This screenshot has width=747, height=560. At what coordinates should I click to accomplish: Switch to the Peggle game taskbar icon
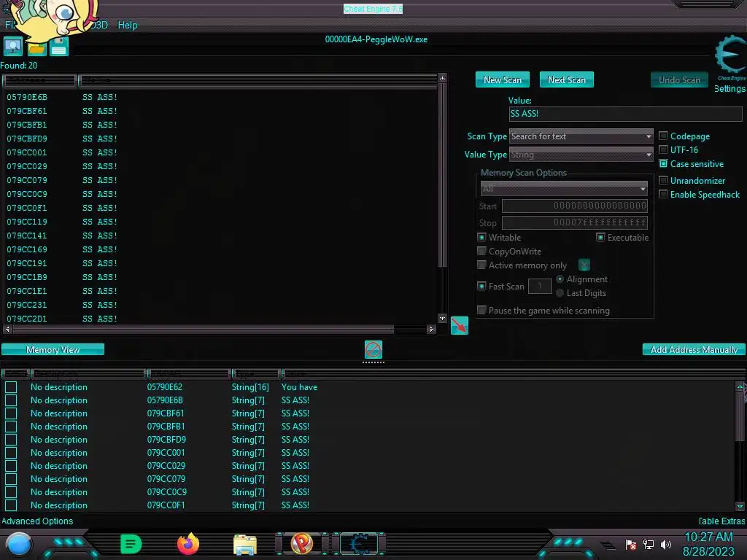tap(302, 543)
